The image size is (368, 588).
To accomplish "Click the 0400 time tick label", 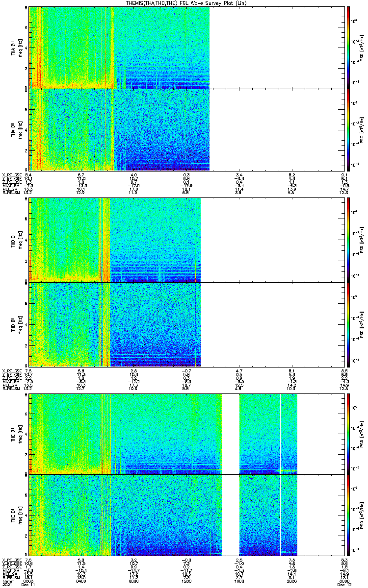I will (81, 581).
